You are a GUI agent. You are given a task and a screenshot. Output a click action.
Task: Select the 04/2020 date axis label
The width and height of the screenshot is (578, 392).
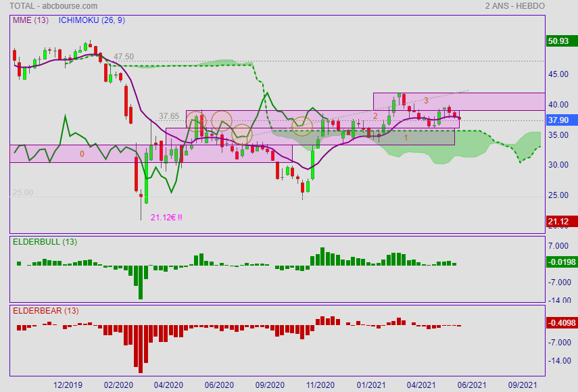[168, 385]
